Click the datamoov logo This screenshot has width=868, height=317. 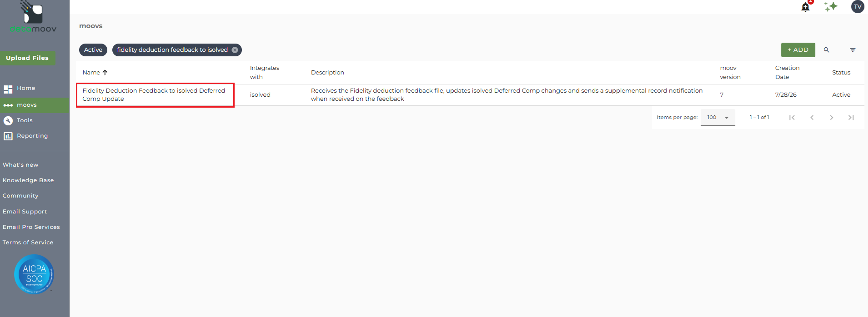click(33, 17)
